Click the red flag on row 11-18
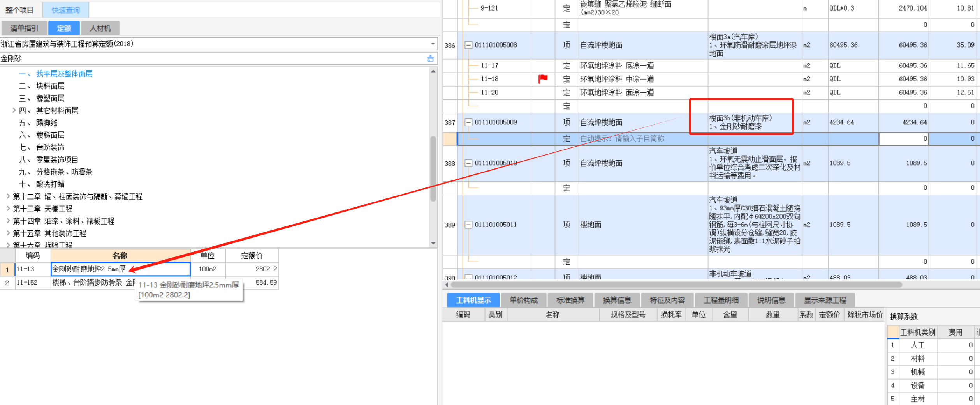 (x=543, y=79)
